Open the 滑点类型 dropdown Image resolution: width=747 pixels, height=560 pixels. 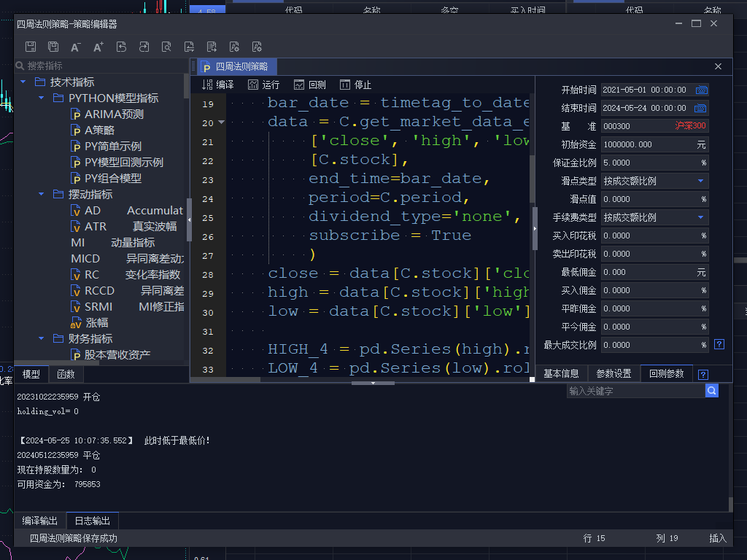pyautogui.click(x=700, y=181)
